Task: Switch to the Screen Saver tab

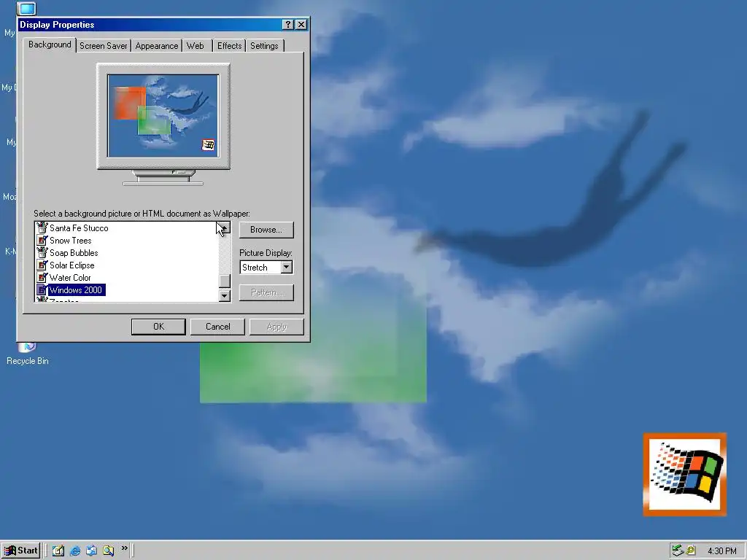Action: click(x=104, y=46)
